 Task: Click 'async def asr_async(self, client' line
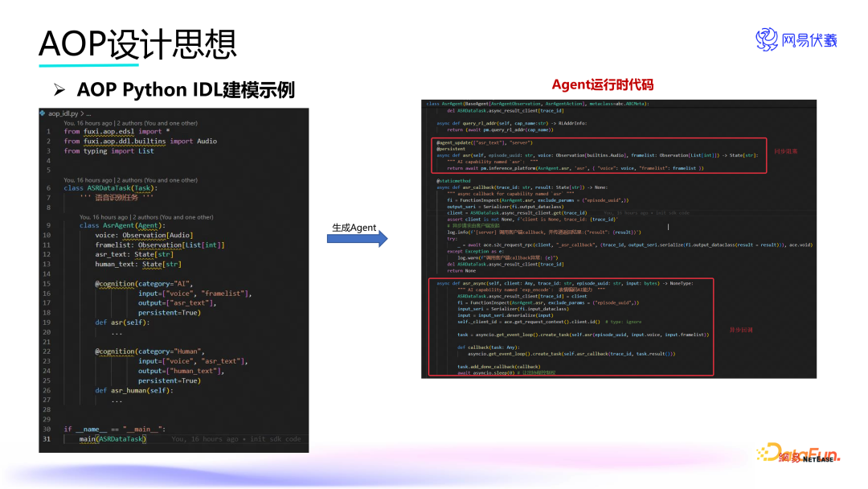click(565, 283)
